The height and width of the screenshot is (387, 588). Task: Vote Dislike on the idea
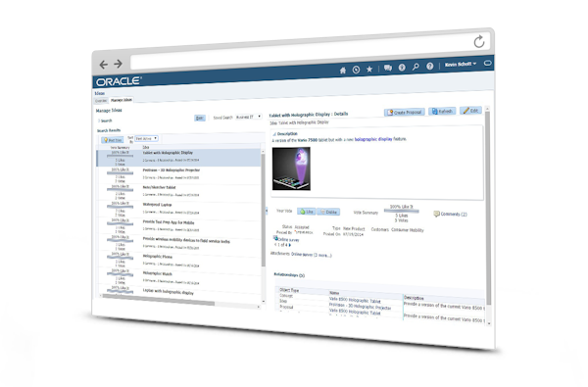coord(328,212)
